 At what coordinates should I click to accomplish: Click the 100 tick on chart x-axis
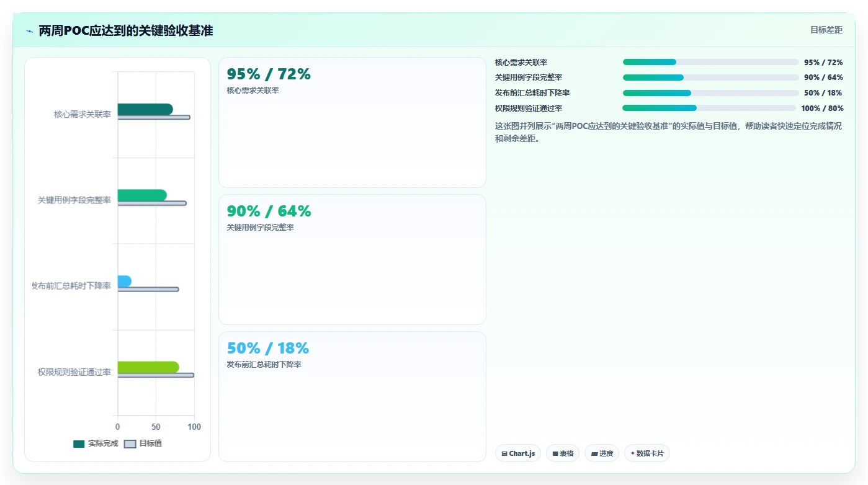coord(194,427)
